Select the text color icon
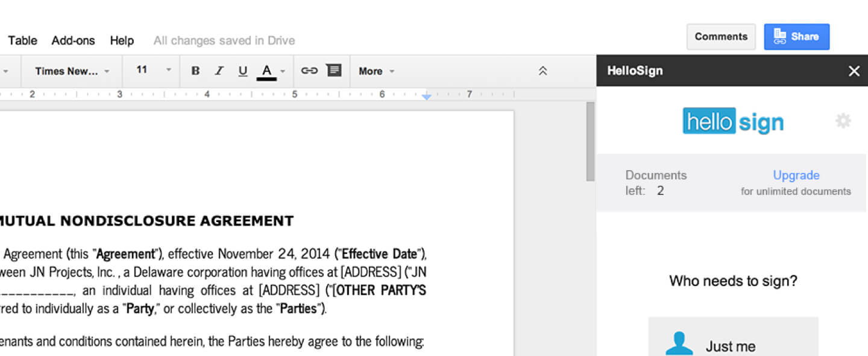 coord(266,71)
